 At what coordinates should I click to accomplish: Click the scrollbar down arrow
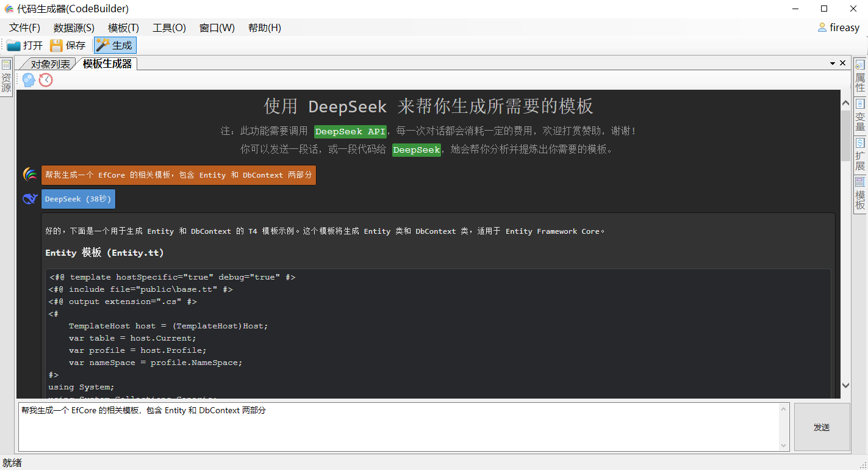(845, 386)
